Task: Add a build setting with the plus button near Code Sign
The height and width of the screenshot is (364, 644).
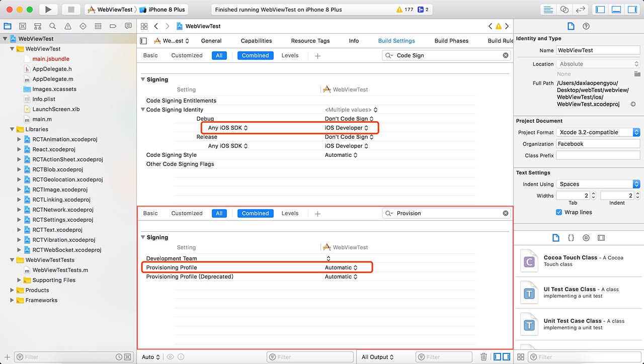Action: (317, 56)
